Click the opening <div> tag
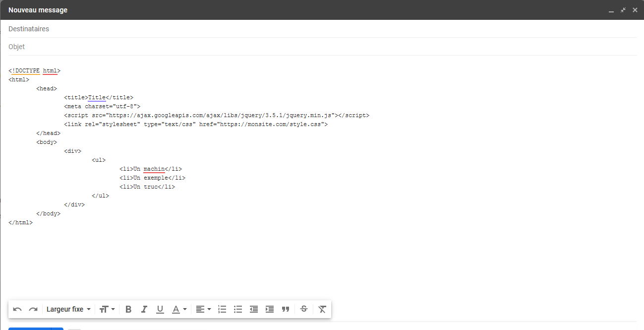The width and height of the screenshot is (644, 330). click(72, 151)
